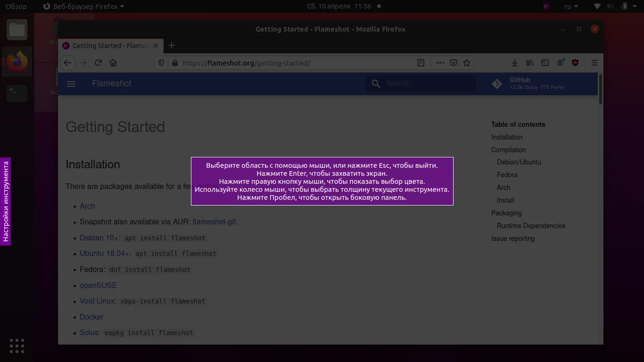Go to the Firefox home page
This screenshot has height=362, width=644.
[x=113, y=63]
